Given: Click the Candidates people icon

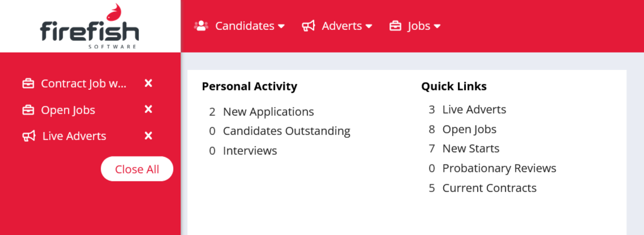Looking at the screenshot, I should click(x=201, y=26).
